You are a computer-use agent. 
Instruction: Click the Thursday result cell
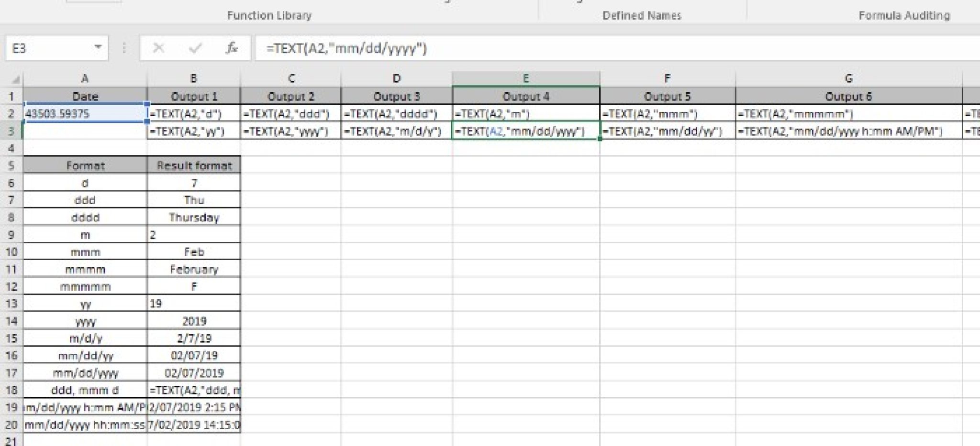pos(194,218)
